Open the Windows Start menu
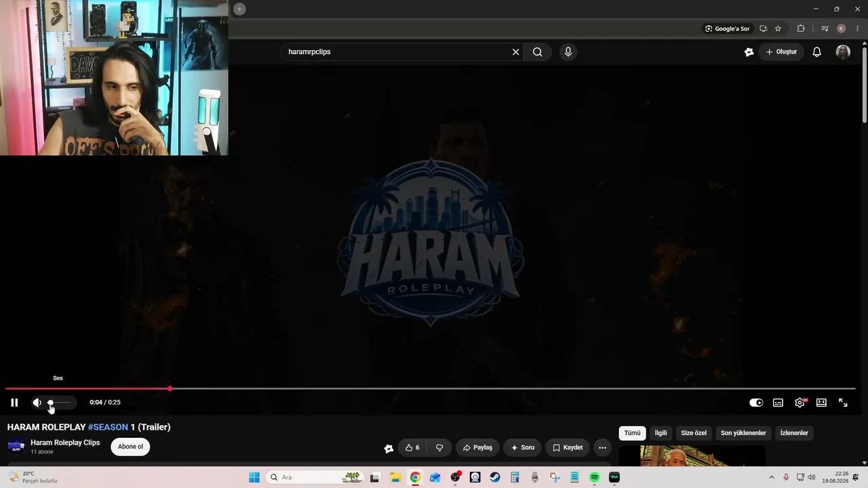868x488 pixels. click(254, 477)
